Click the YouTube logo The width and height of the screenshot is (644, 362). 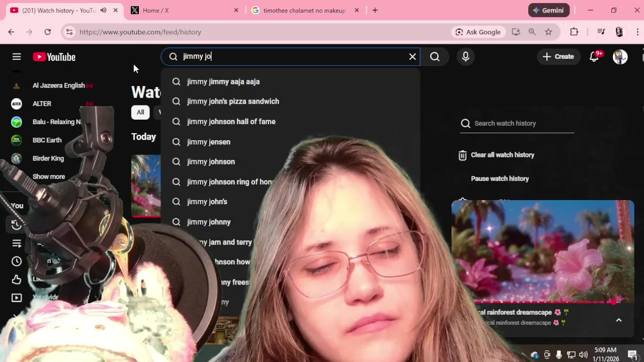[x=54, y=57]
